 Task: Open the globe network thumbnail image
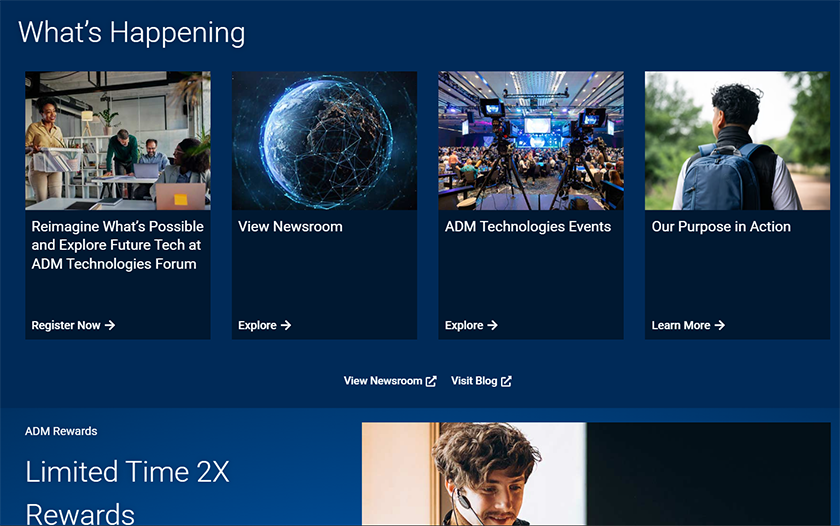[324, 140]
